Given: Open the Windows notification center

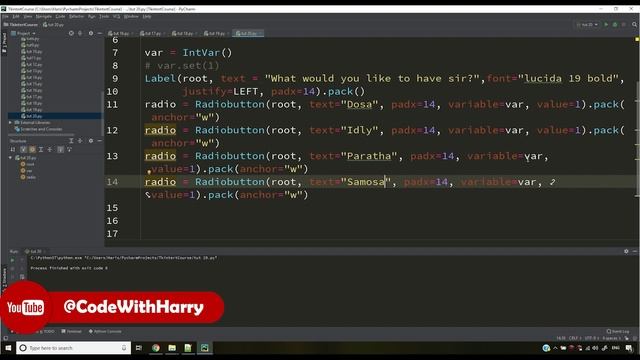Looking at the screenshot, I should (629, 348).
